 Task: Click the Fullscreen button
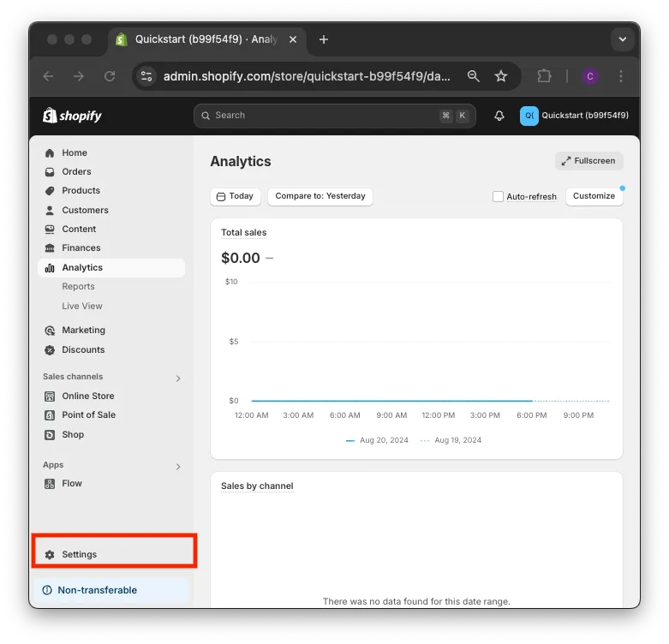[588, 161]
